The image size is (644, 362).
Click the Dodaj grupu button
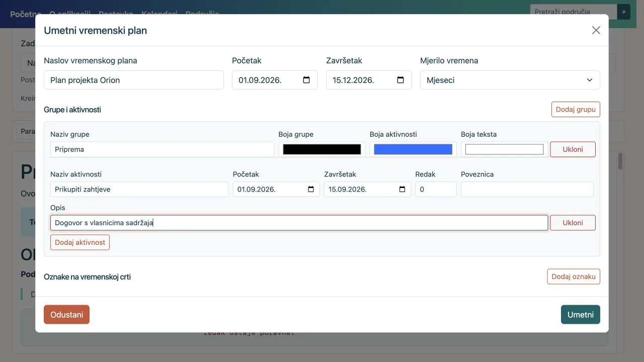[x=576, y=109]
